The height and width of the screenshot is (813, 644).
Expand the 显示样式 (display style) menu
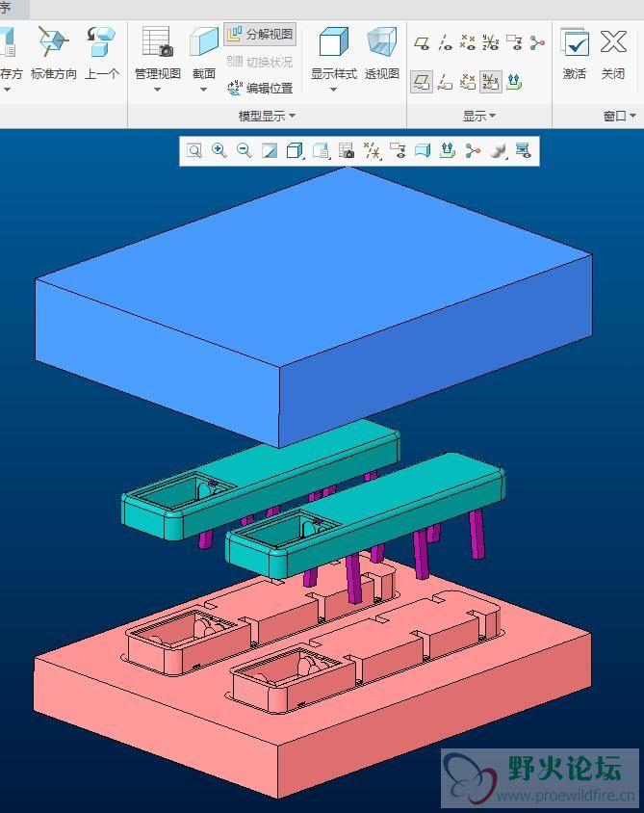click(333, 90)
